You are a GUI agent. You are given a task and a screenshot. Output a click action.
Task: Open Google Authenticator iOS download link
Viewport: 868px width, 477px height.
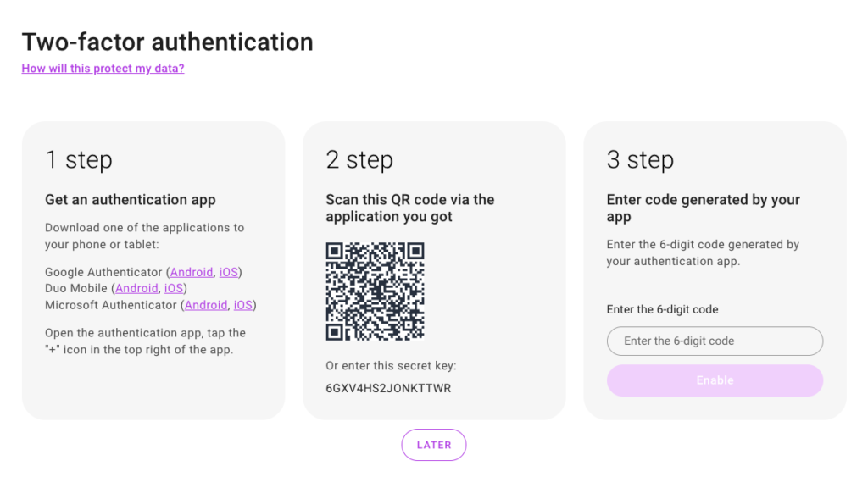tap(229, 272)
